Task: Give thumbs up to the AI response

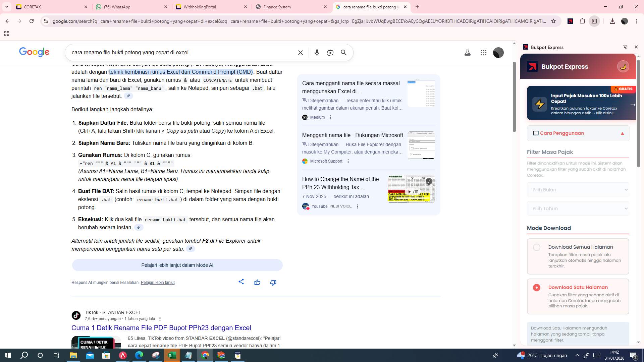Action: click(x=257, y=282)
